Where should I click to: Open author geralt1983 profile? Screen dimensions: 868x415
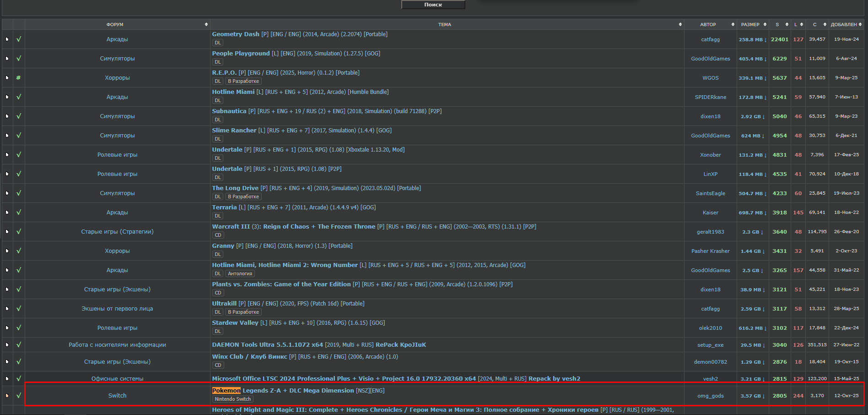(x=710, y=232)
